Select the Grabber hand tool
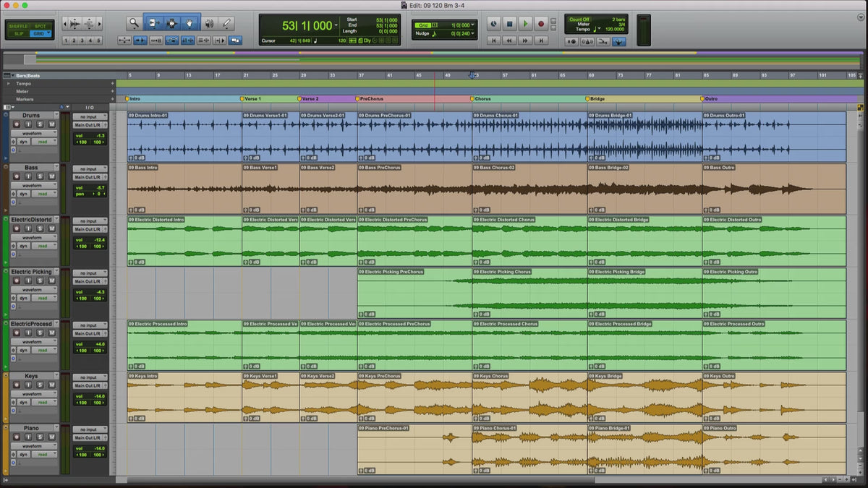The width and height of the screenshot is (868, 488). (x=190, y=23)
